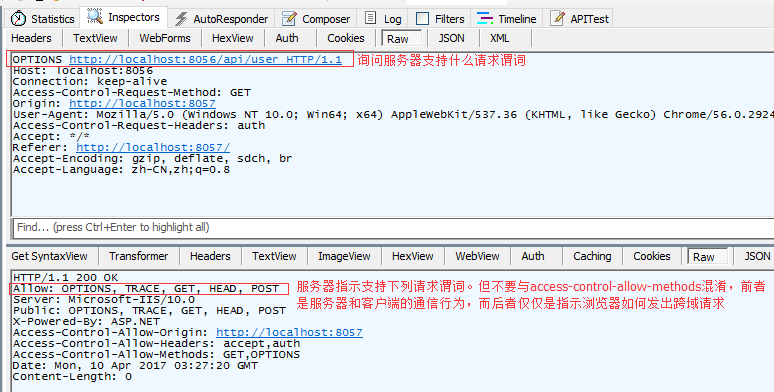
Task: Click the Composer pencil icon
Action: point(289,19)
